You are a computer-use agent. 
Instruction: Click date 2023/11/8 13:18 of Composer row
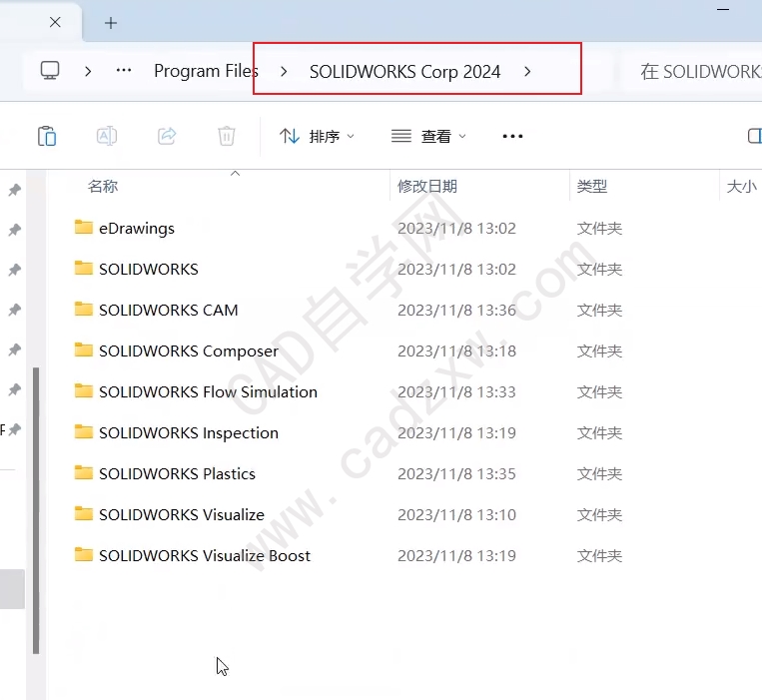456,351
